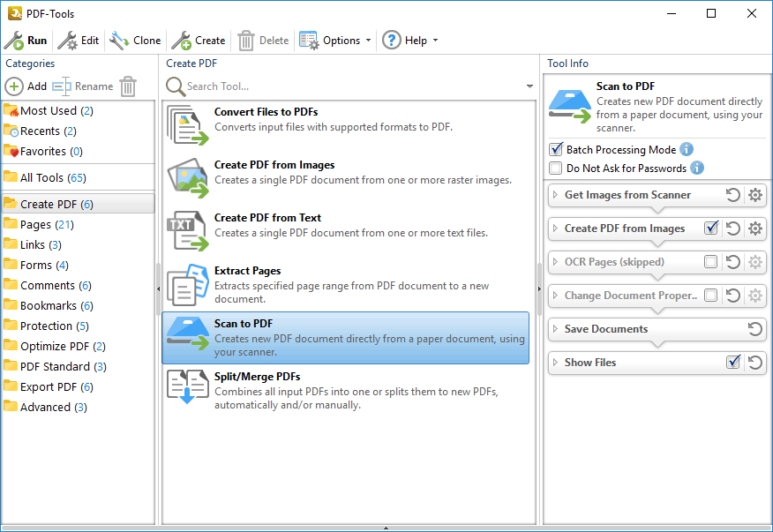Viewport: 773px width, 532px height.
Task: Reset the Get Images from Scanner step
Action: tap(732, 195)
